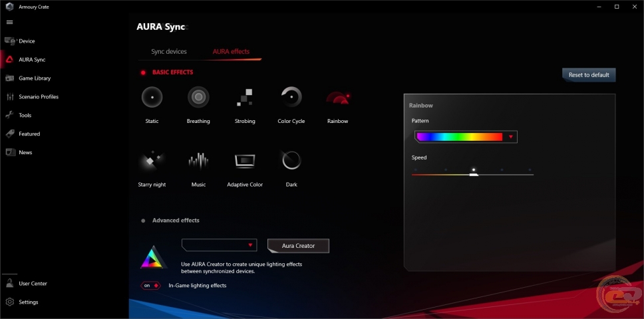Screen dimensions: 644x319
Task: Switch to the Sync devices tab
Action: [x=169, y=52]
